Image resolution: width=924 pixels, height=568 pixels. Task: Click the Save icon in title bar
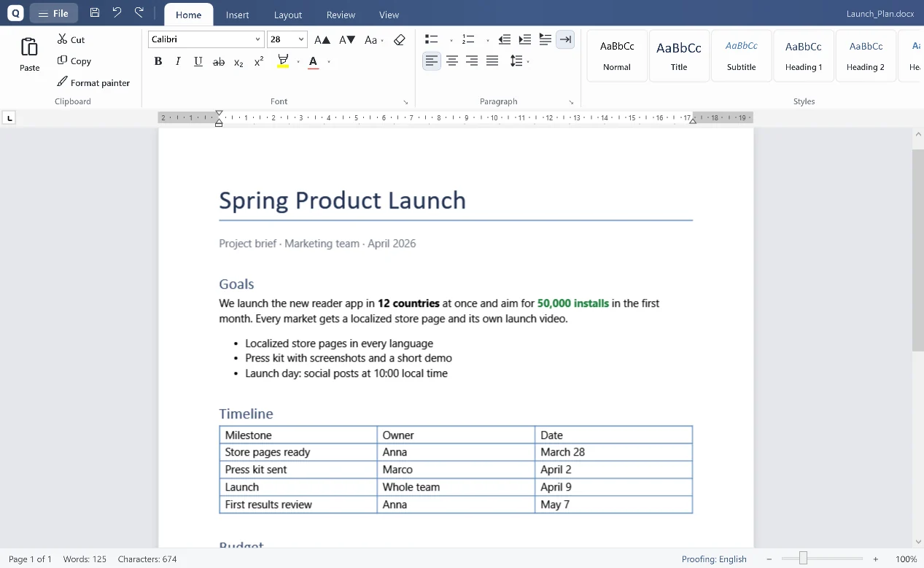pos(95,12)
